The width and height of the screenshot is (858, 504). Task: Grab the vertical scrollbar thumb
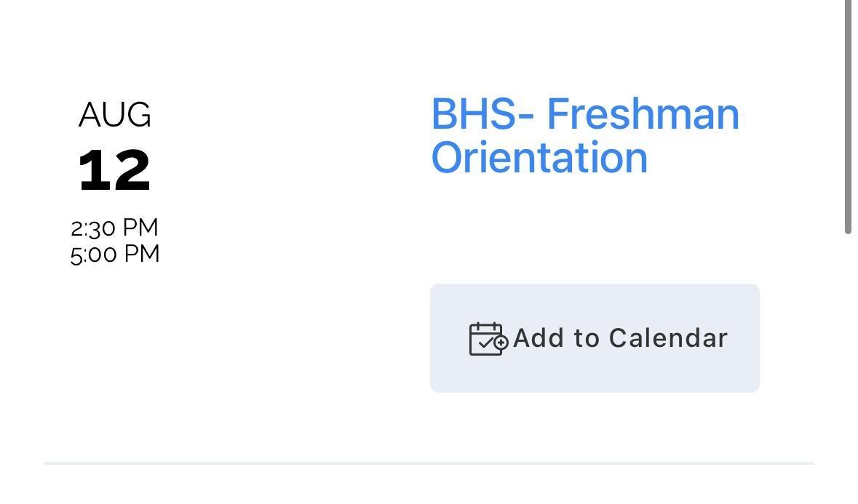848,116
